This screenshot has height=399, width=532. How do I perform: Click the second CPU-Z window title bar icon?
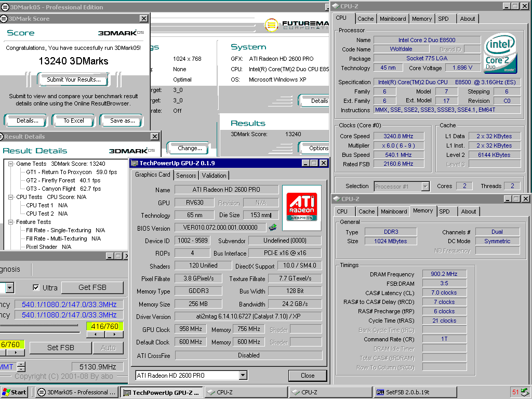(336, 199)
